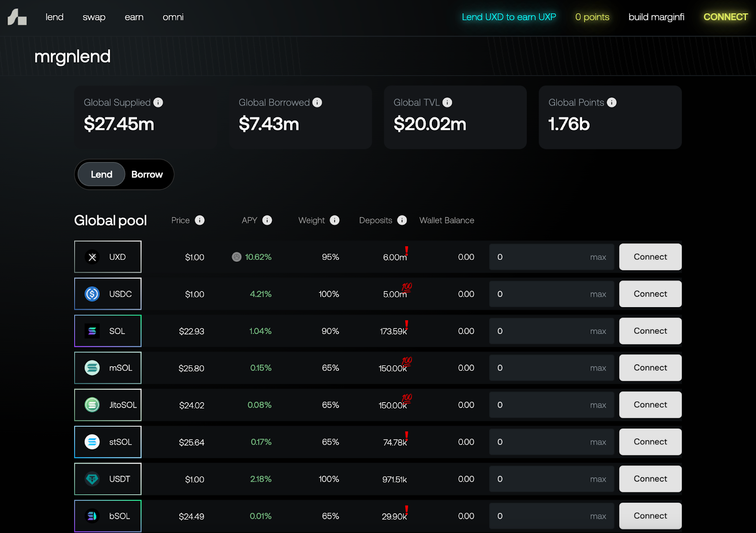756x533 pixels.
Task: Click the $20.02m Global TVL value
Action: (x=430, y=124)
